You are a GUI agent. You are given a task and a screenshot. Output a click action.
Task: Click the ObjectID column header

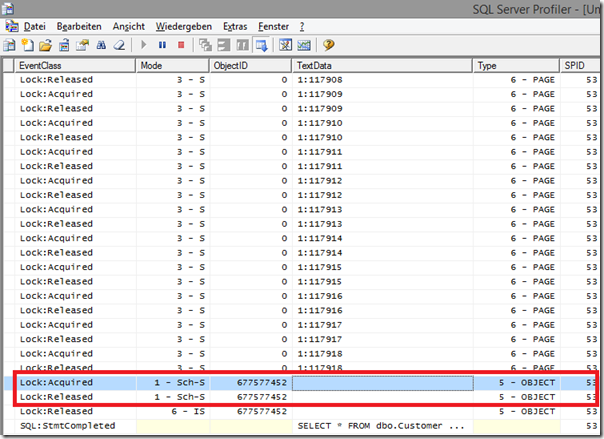click(x=250, y=65)
